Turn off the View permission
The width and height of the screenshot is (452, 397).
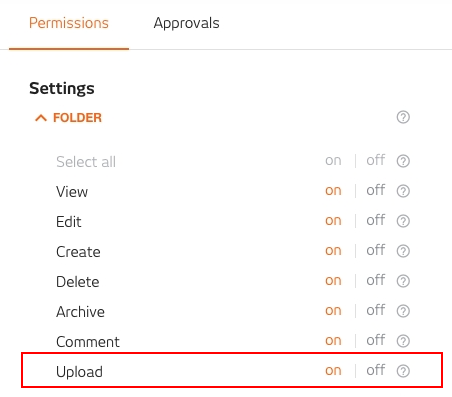point(376,190)
